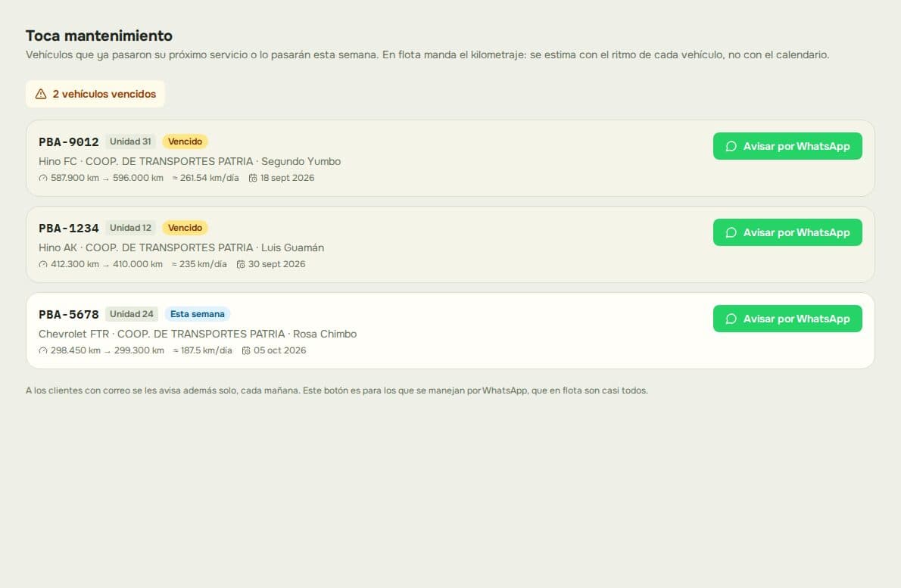Click the calendar icon beside 05 oct 2026
The height and width of the screenshot is (588, 901).
[246, 350]
